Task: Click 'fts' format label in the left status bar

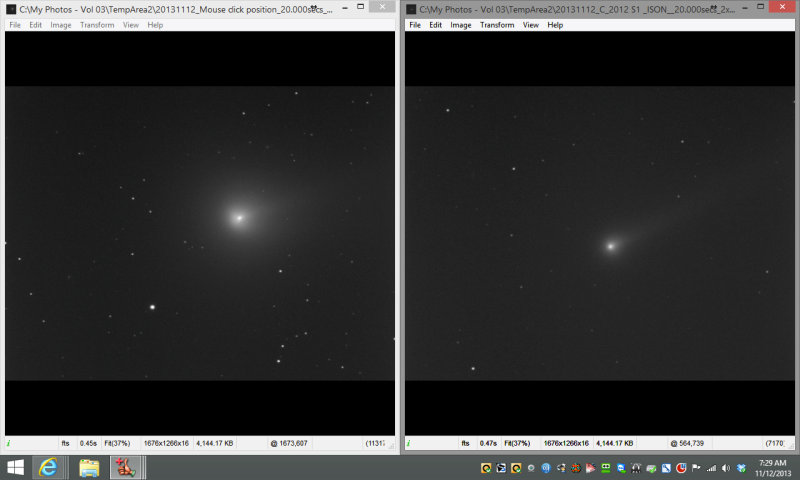Action: (x=65, y=443)
